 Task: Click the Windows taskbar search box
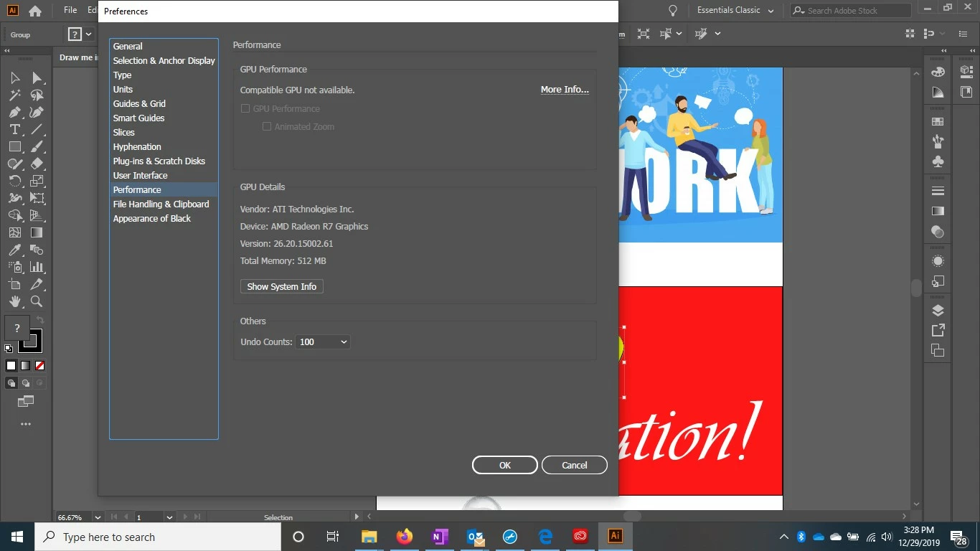coord(158,537)
